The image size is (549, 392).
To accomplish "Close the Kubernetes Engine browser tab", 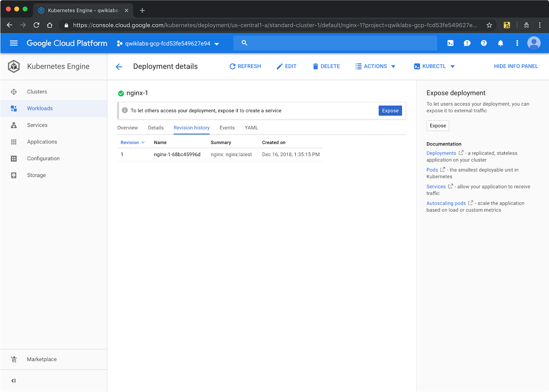I will click(x=127, y=11).
